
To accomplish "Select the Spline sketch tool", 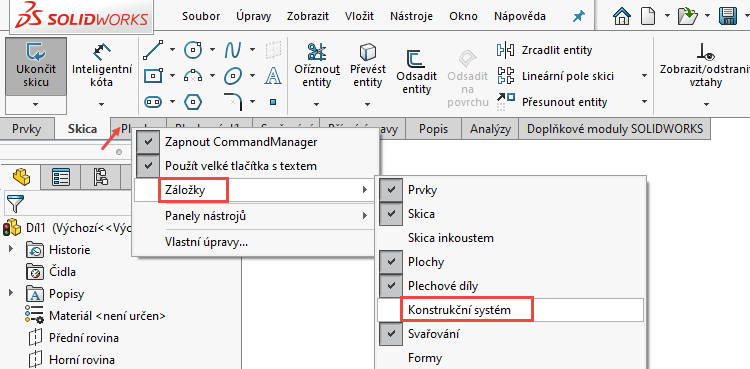I will (x=233, y=49).
